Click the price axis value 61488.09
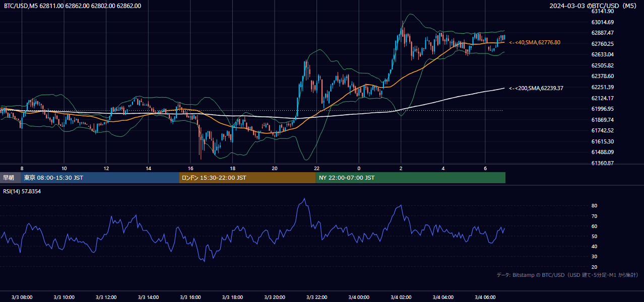Image resolution: width=644 pixels, height=302 pixels. click(x=602, y=152)
